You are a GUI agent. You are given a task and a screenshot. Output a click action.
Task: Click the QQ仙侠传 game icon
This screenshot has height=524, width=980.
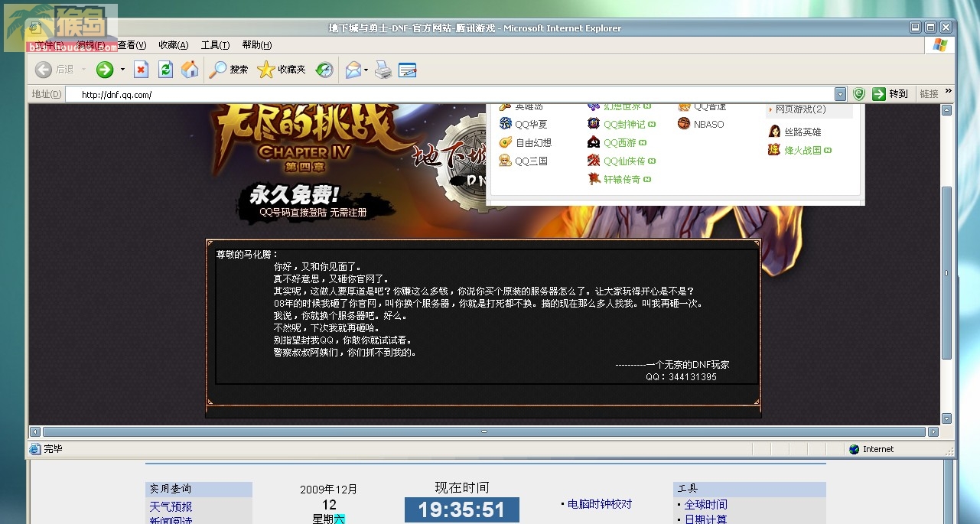click(x=594, y=161)
